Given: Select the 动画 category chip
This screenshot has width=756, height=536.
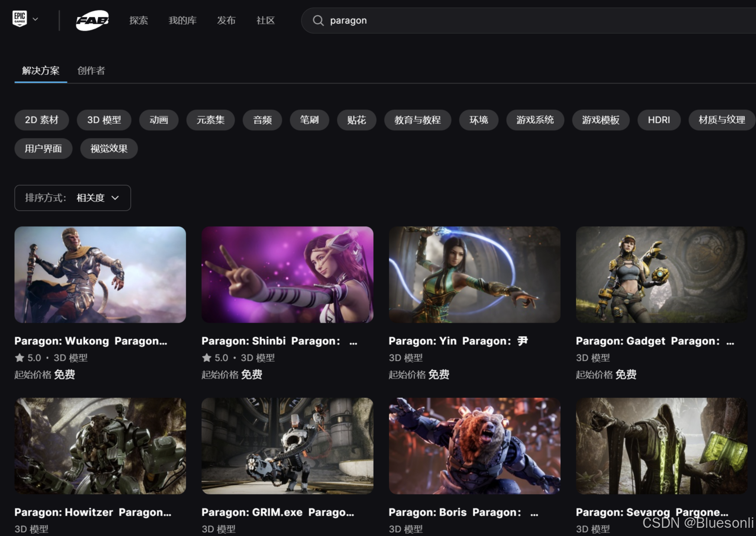Looking at the screenshot, I should pyautogui.click(x=159, y=120).
